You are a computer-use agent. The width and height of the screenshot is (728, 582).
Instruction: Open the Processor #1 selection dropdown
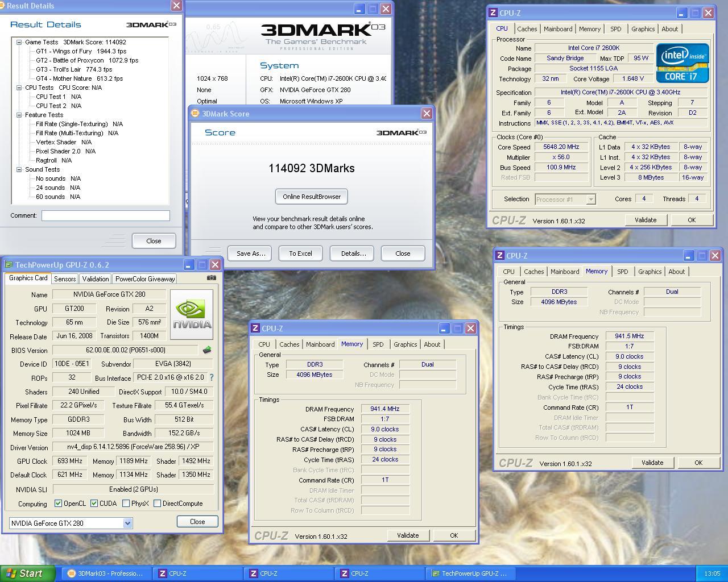pyautogui.click(x=591, y=199)
